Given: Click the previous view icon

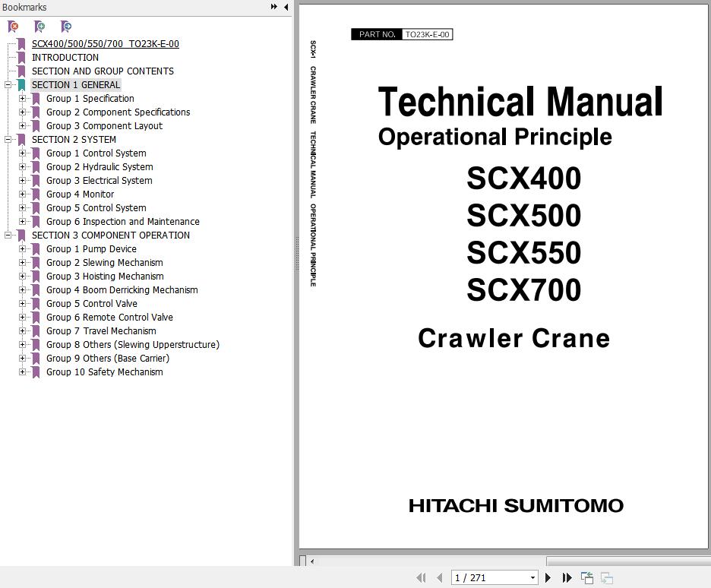Looking at the screenshot, I should tap(587, 578).
